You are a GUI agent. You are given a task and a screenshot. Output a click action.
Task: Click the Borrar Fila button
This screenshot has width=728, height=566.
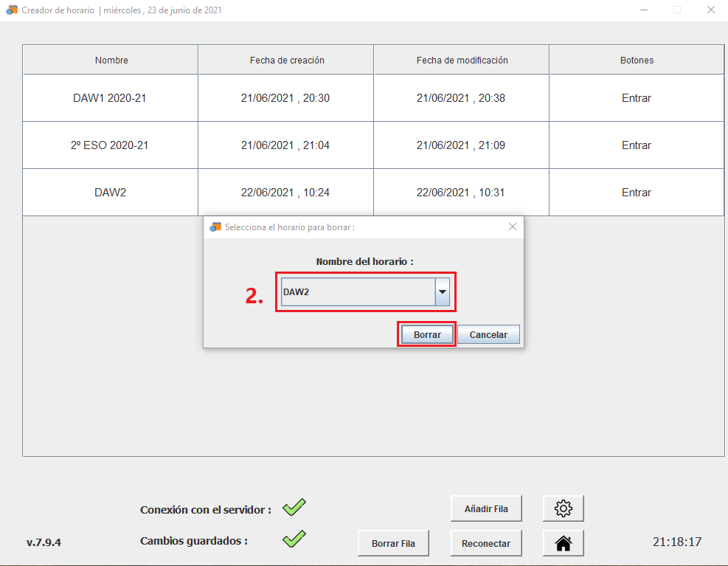point(393,543)
